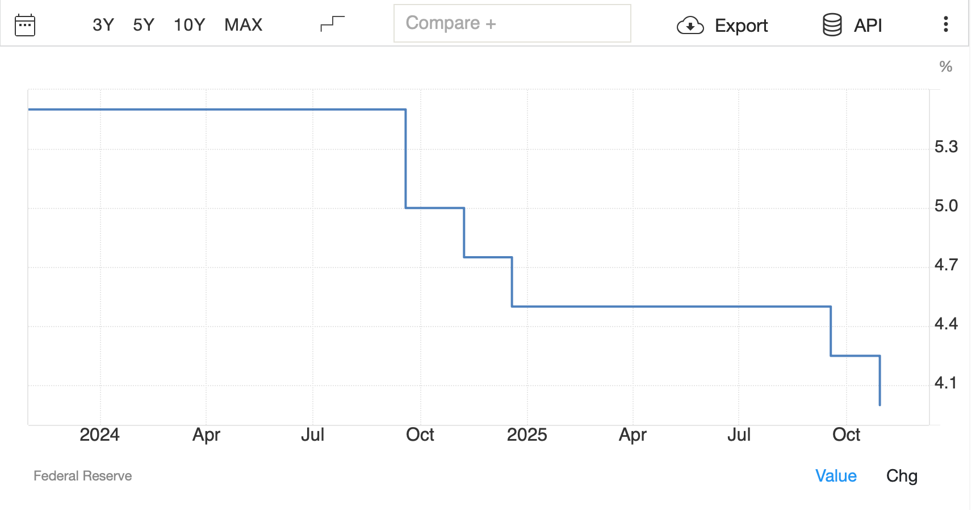The image size is (980, 510).
Task: Select the step-line chart type icon
Action: point(332,23)
